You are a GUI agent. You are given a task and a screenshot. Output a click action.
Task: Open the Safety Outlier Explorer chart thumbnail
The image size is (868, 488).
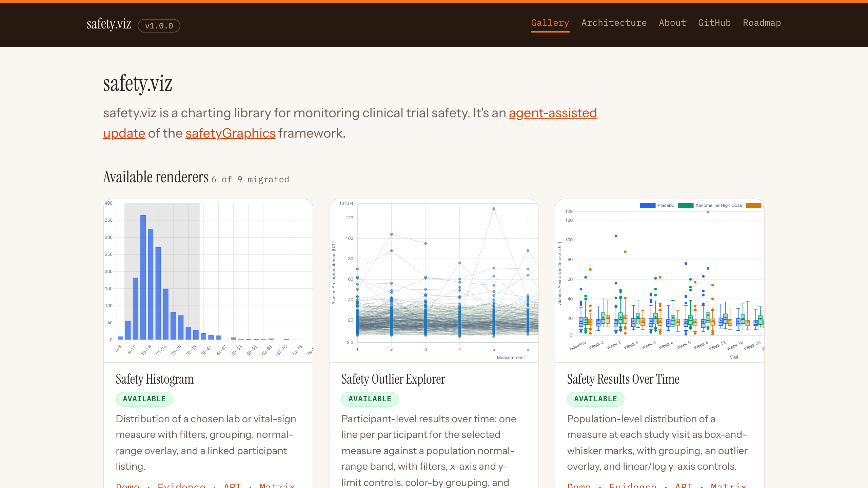pos(434,280)
